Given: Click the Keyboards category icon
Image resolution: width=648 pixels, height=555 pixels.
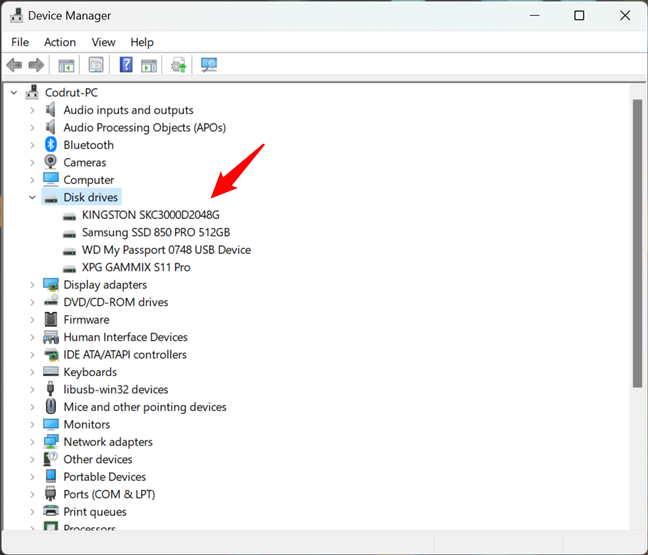Looking at the screenshot, I should click(x=51, y=372).
